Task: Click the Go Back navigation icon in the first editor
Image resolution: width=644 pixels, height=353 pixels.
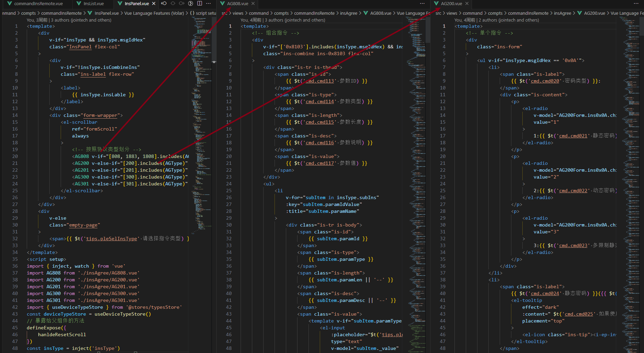Action: pyautogui.click(x=164, y=3)
